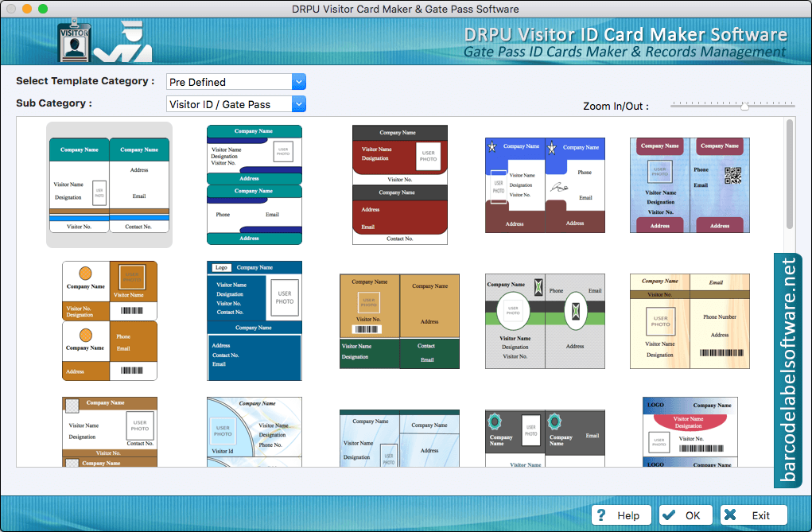Viewport: 812px width, 532px height.
Task: Select the wood-texture template with Phone Number
Action: tap(690, 321)
